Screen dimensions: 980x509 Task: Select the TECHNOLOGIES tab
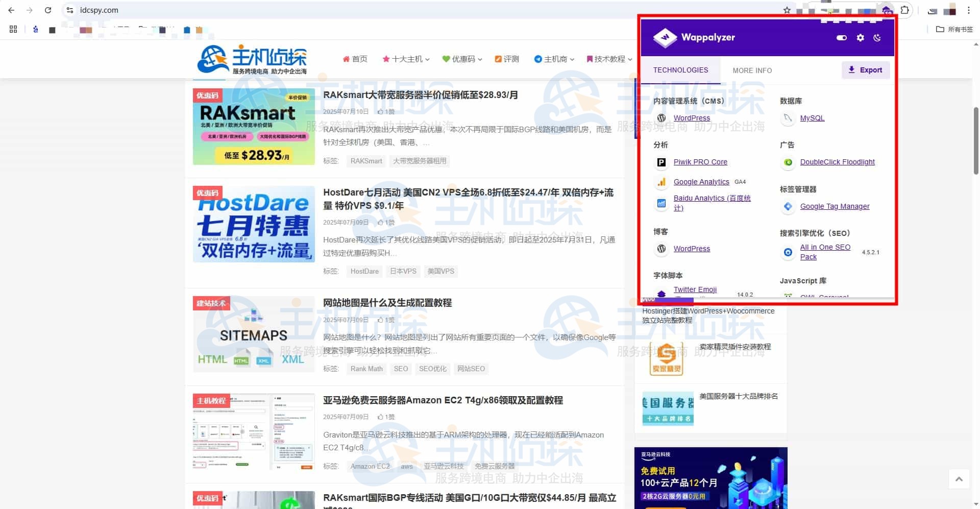click(681, 70)
